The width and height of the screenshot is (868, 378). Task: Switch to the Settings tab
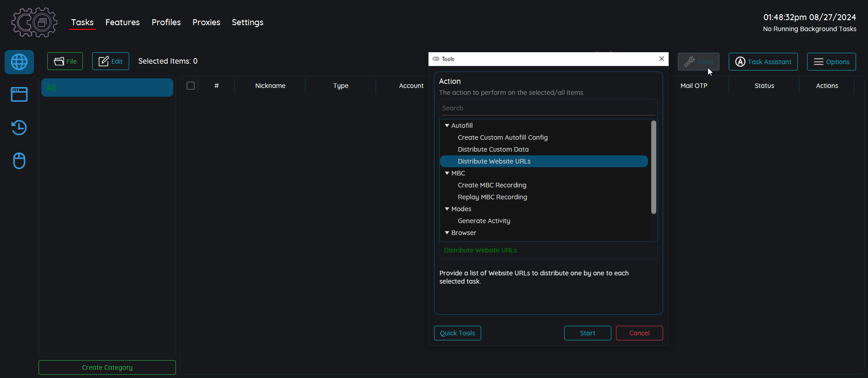[247, 22]
